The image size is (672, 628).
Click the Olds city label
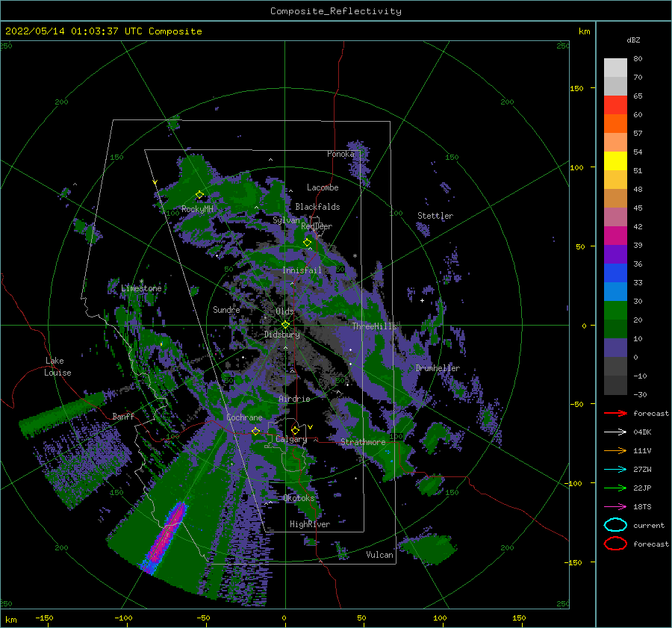[x=284, y=311]
